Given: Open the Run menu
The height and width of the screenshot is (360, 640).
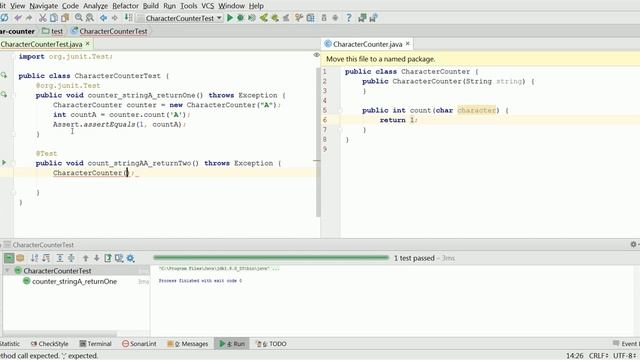Looking at the screenshot, I should (169, 6).
